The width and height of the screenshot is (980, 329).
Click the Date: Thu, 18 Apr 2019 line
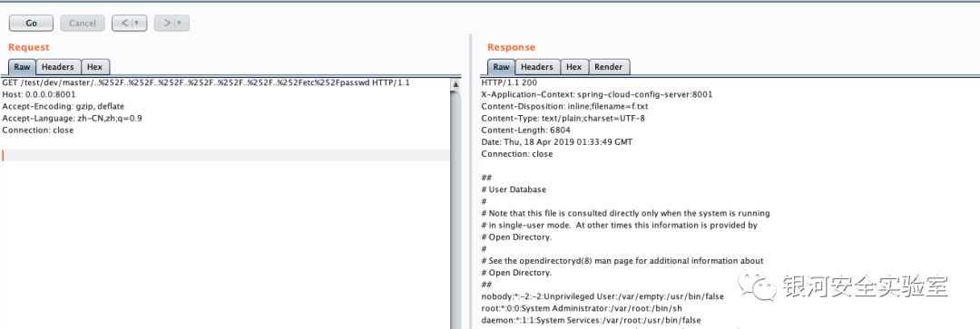pos(557,141)
